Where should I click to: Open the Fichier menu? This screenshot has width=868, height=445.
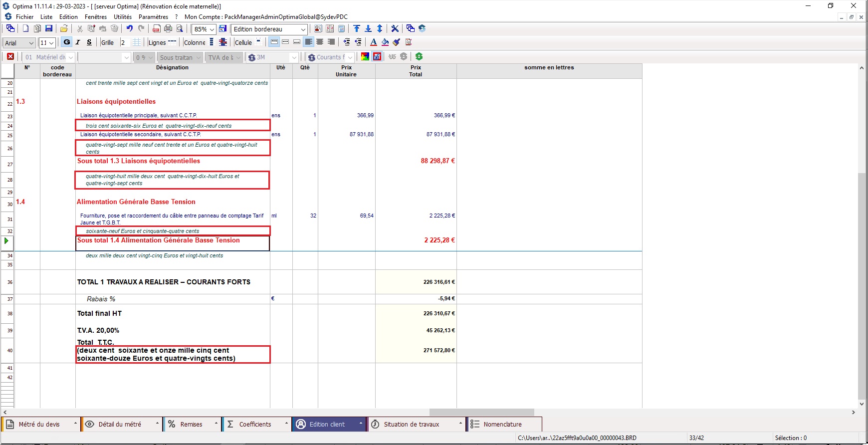[x=24, y=16]
